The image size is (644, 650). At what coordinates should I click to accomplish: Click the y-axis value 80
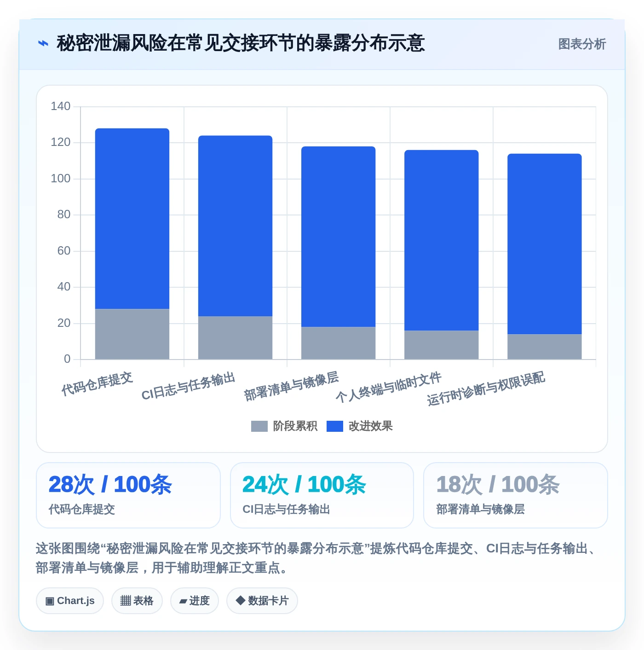tap(64, 215)
